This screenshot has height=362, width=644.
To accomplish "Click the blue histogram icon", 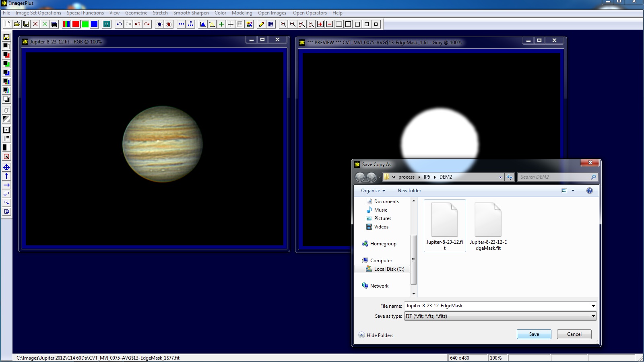I will (x=203, y=24).
